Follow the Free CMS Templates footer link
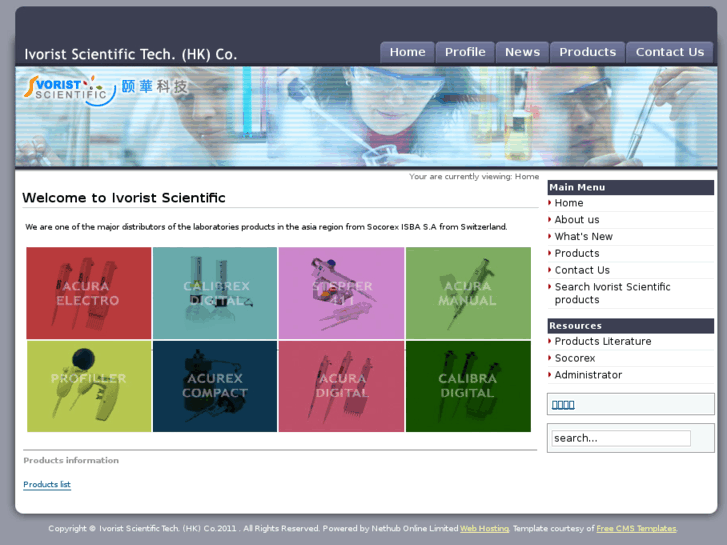The width and height of the screenshot is (727, 545). [636, 528]
